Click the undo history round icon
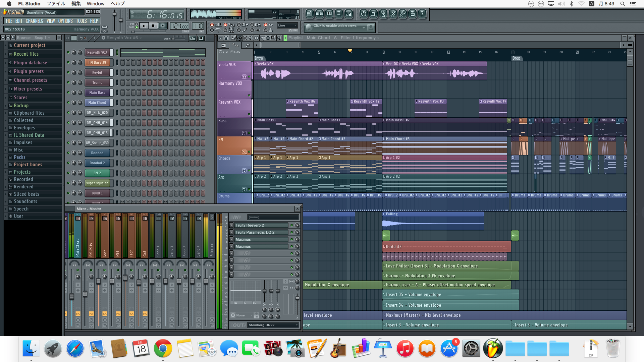This screenshot has width=644, height=362. pyautogui.click(x=364, y=14)
